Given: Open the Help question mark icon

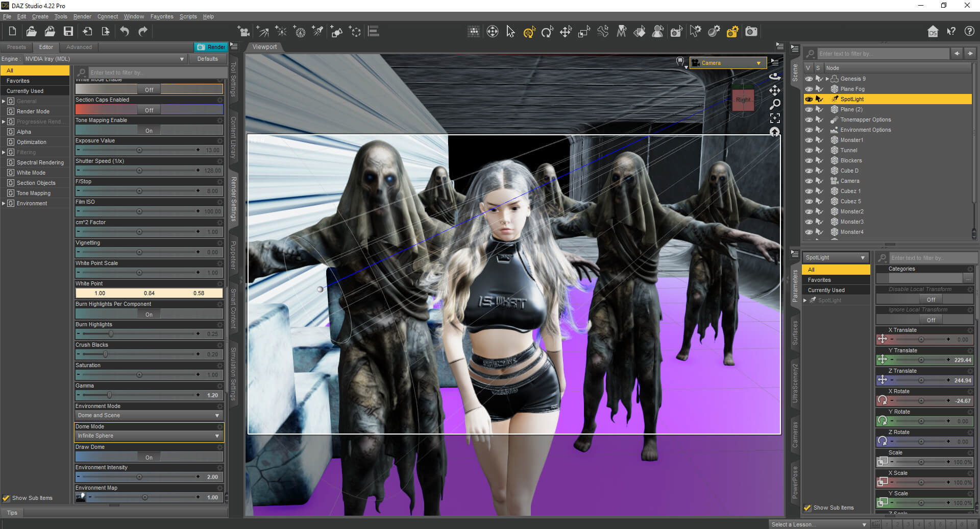Looking at the screenshot, I should pos(969,32).
